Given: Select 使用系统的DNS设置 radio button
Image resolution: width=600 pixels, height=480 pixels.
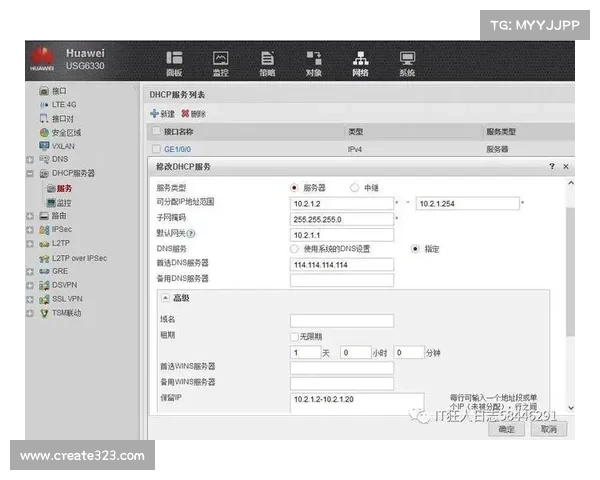Looking at the screenshot, I should 294,249.
